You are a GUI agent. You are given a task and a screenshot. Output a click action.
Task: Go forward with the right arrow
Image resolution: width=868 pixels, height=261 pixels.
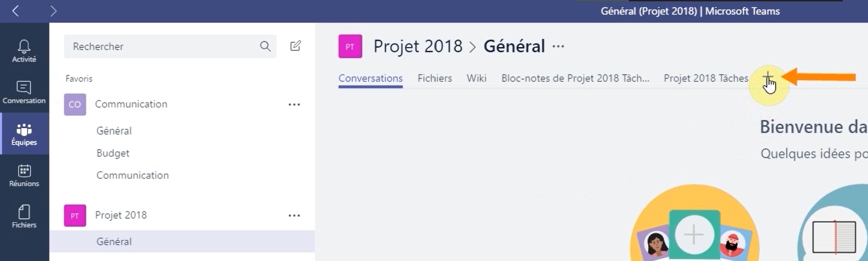coord(53,11)
